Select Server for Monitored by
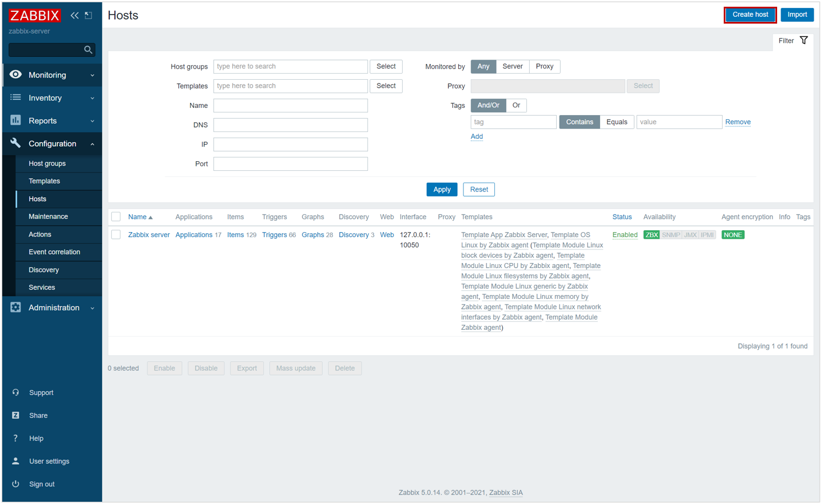 coord(512,66)
